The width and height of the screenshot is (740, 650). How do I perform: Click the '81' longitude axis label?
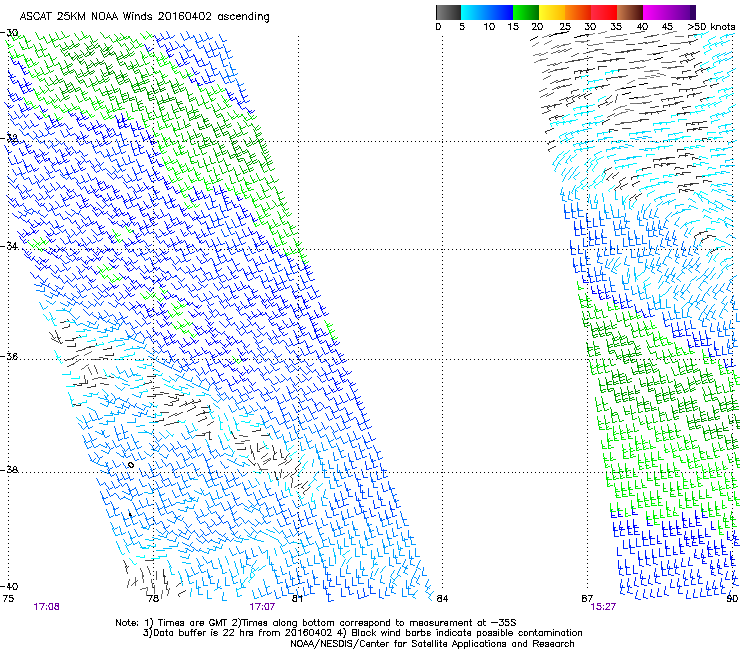[x=297, y=599]
